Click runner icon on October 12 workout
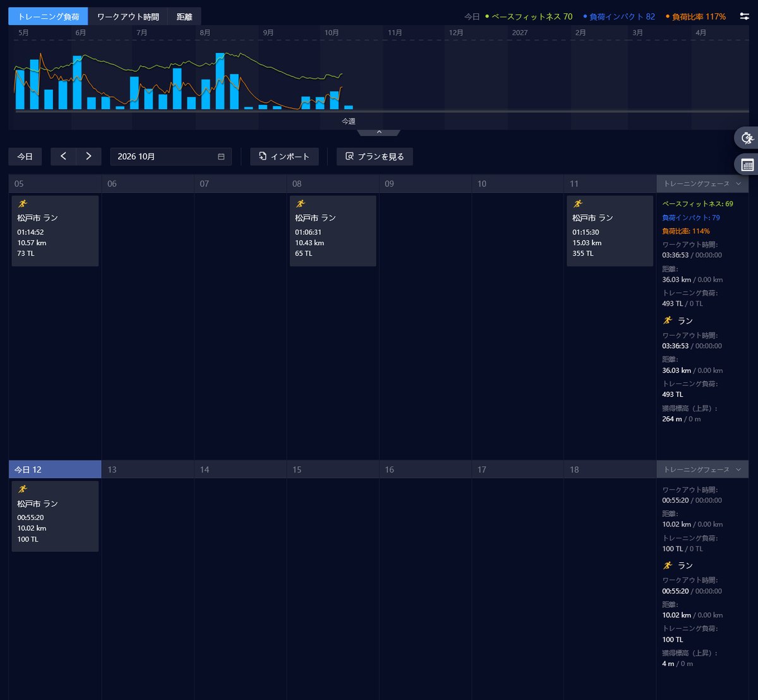The image size is (758, 700). tap(23, 489)
